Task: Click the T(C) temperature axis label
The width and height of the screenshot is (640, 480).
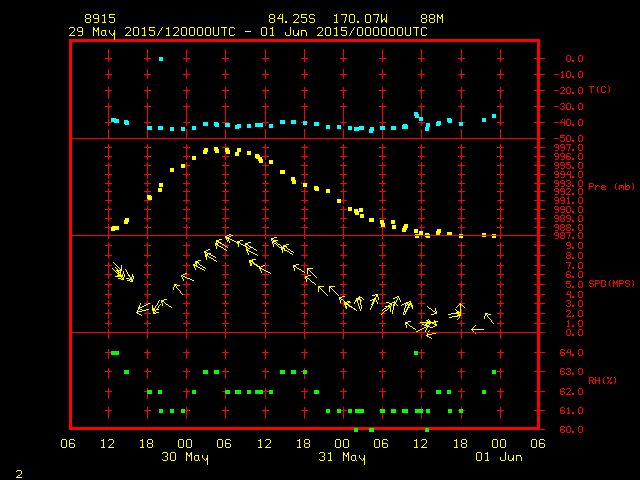Action: point(600,90)
